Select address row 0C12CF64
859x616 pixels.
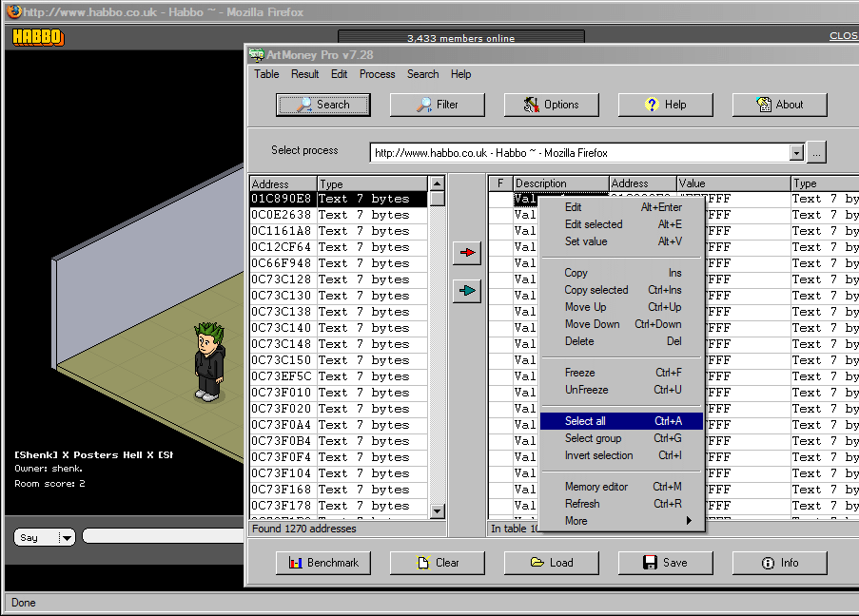coord(338,247)
